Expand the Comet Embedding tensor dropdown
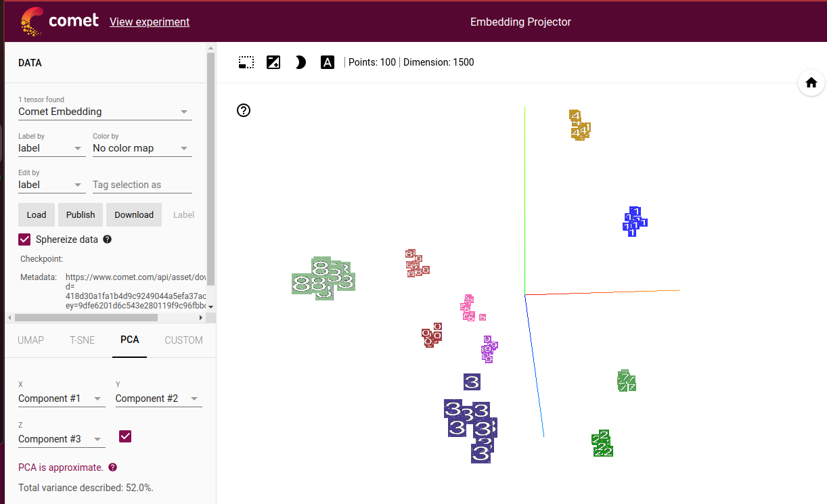The image size is (827, 504). [105, 111]
